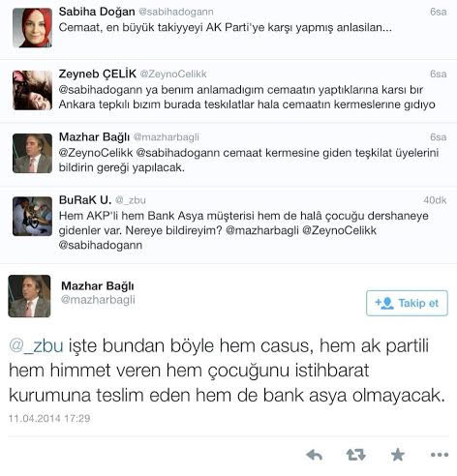Open the @ZeynoCelikk handle beside Zeyneb ÇELİK
Screen dimensions: 457x476
click(173, 74)
